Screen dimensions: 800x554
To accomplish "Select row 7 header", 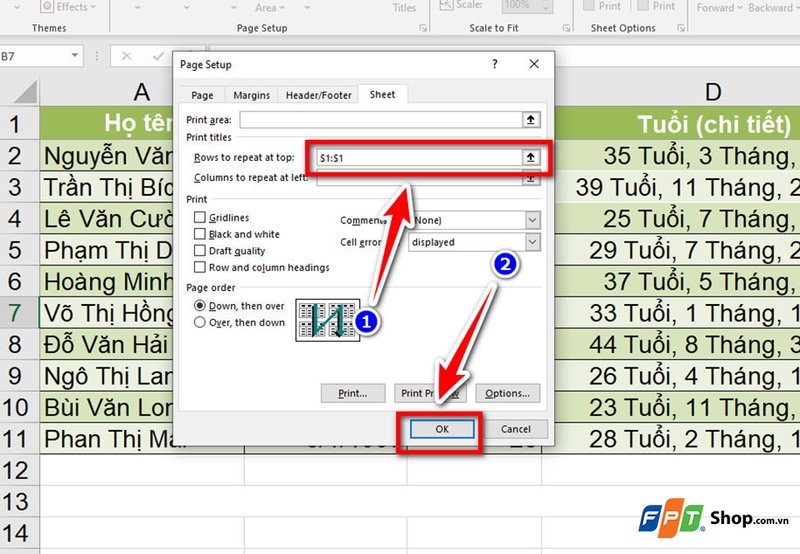I will (x=19, y=313).
